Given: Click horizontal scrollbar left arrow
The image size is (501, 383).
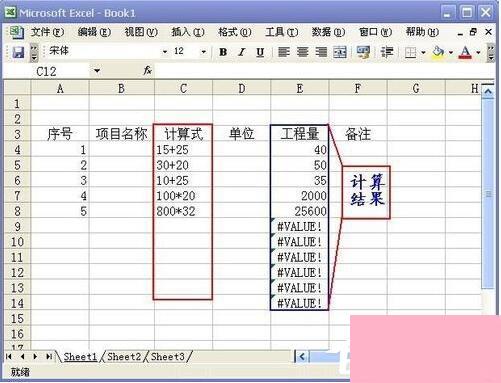Looking at the screenshot, I should (302, 357).
